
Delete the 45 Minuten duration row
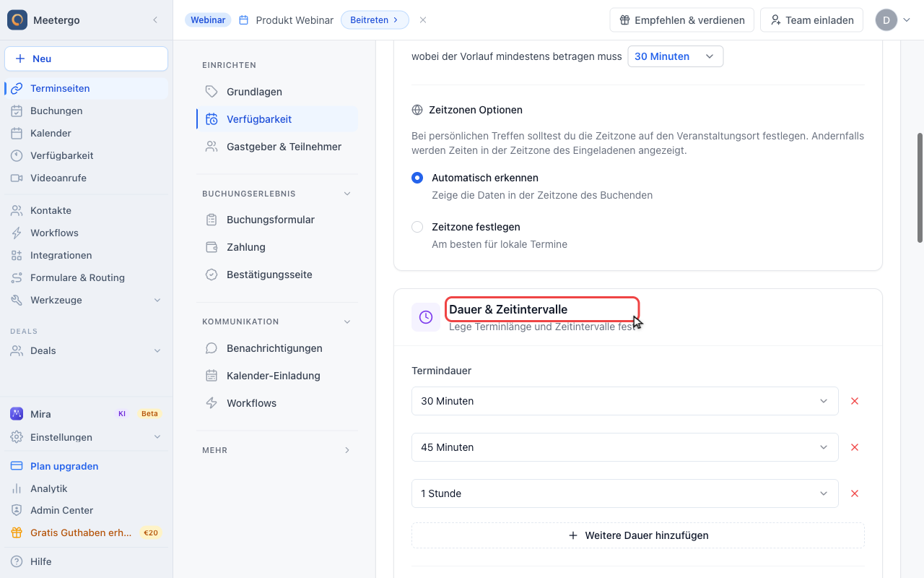[x=855, y=447]
